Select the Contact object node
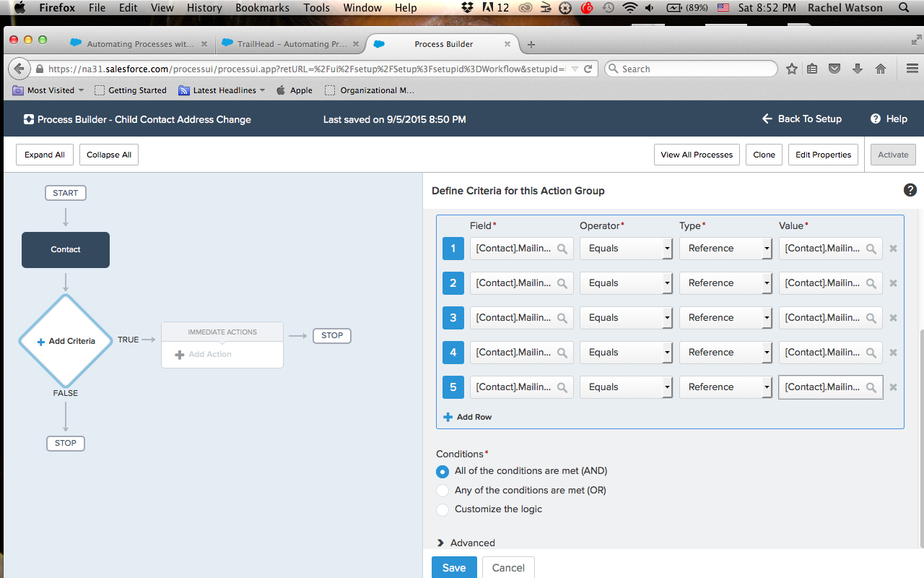Screen dimensions: 924x578 click(66, 249)
